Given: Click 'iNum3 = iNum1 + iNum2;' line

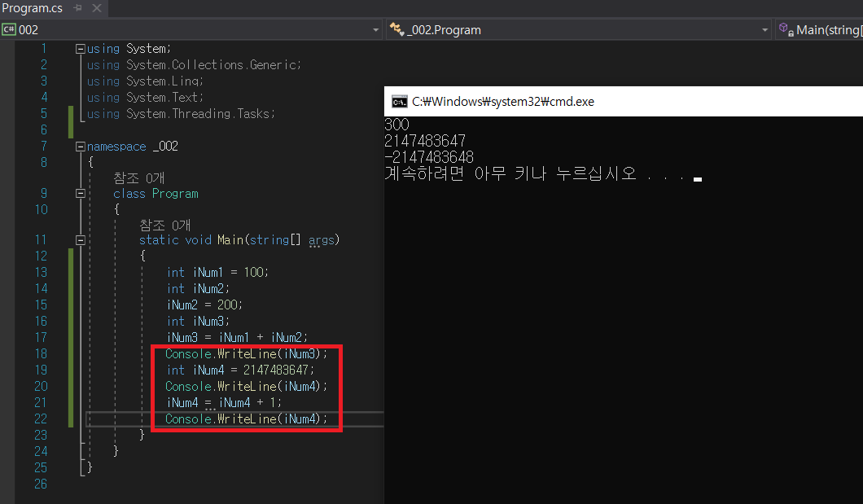Looking at the screenshot, I should click(237, 337).
